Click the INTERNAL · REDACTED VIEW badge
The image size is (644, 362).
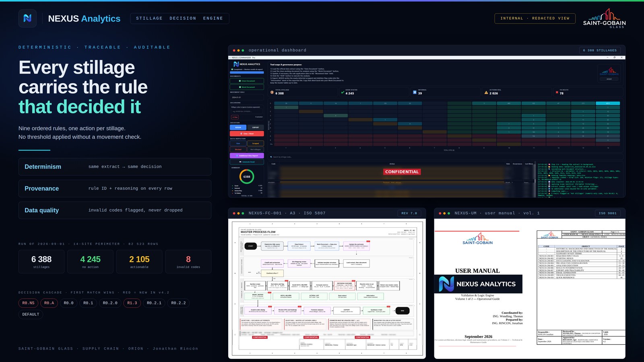click(x=535, y=19)
